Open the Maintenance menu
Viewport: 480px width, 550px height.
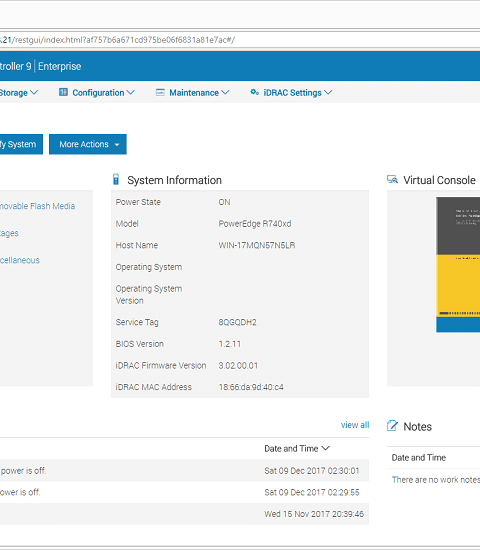point(193,93)
